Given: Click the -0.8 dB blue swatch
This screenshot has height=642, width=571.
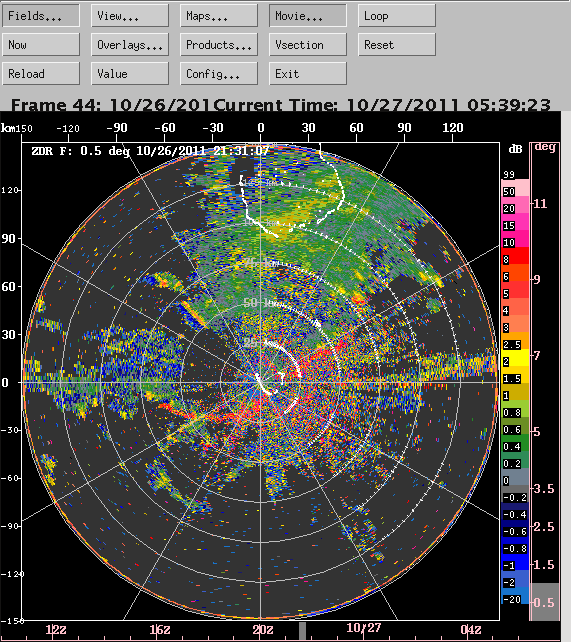Looking at the screenshot, I should (515, 545).
